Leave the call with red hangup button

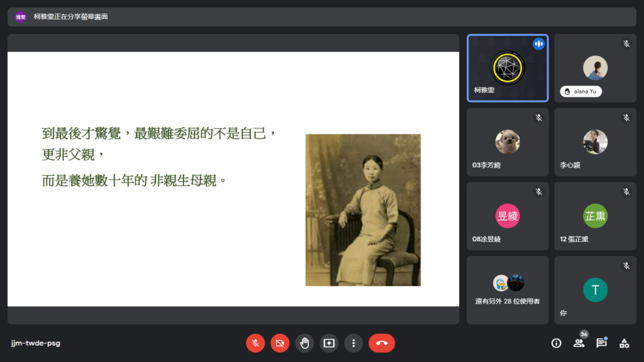[x=382, y=343]
